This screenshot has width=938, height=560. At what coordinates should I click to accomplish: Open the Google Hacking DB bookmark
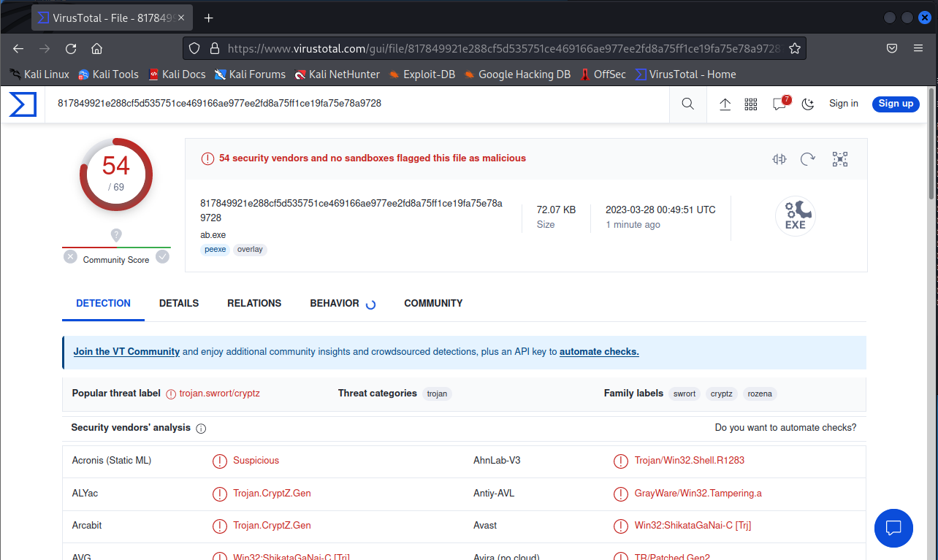pos(517,74)
